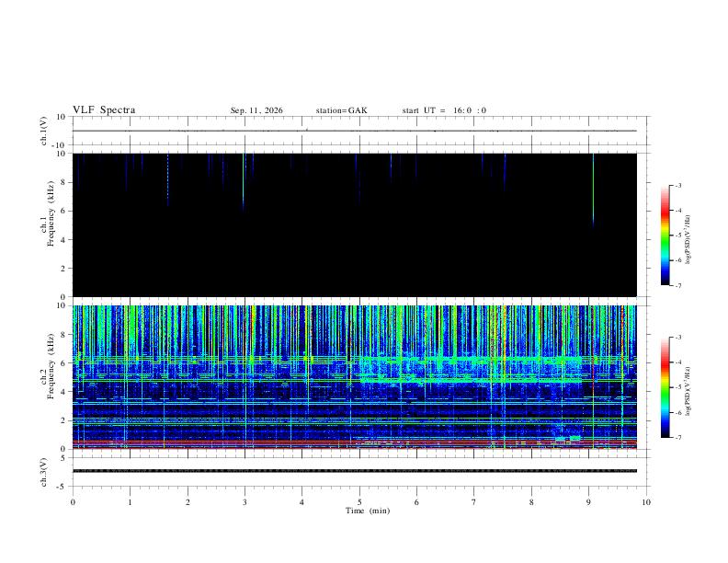The height and width of the screenshot is (563, 728).
Task: Click the spike at minute 3 in ch.1 spectrogram
Action: click(x=244, y=181)
